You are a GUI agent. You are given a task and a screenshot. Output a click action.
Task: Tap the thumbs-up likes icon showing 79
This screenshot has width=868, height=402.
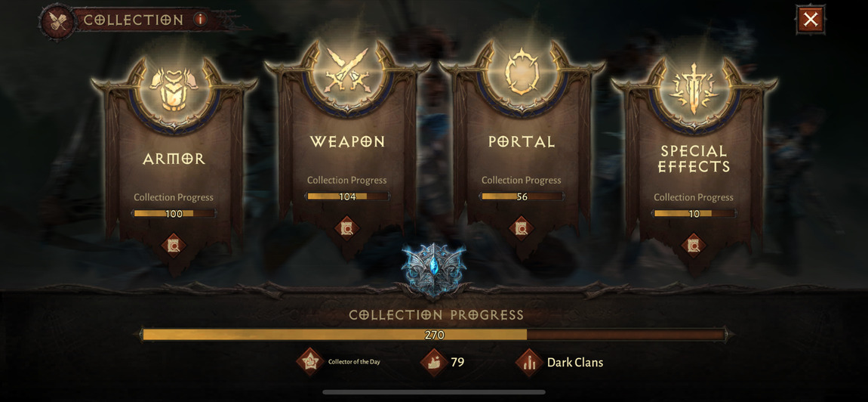pos(433,363)
